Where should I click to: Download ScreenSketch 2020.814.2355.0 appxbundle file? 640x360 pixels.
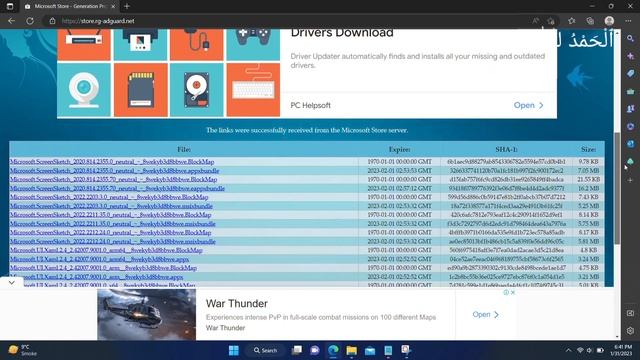(x=114, y=171)
